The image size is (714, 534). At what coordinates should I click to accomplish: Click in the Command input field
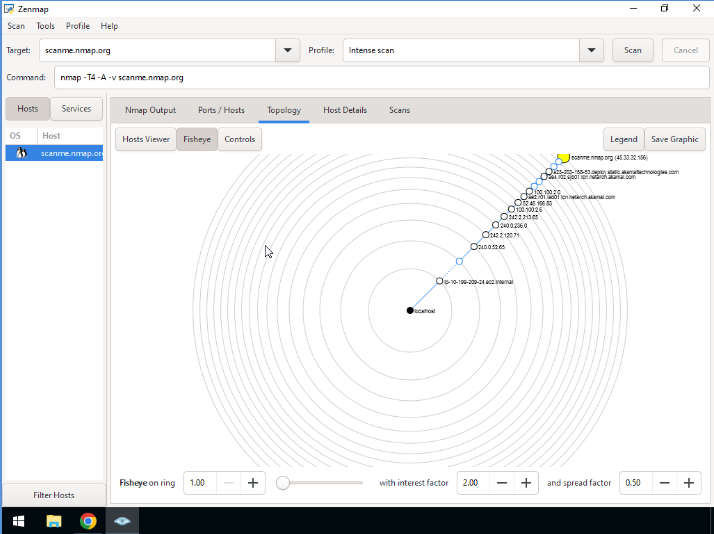tap(382, 77)
